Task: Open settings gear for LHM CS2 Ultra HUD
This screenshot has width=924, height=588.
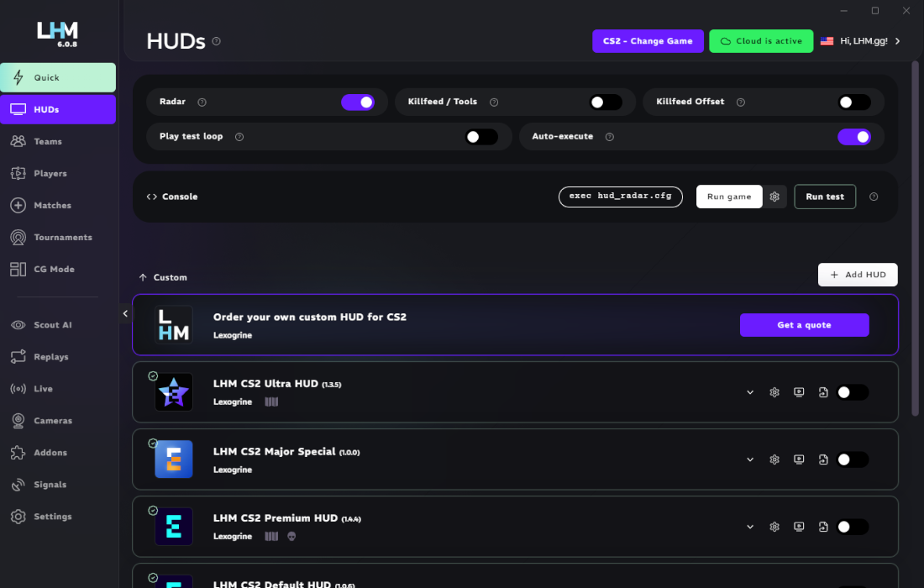Action: click(774, 391)
